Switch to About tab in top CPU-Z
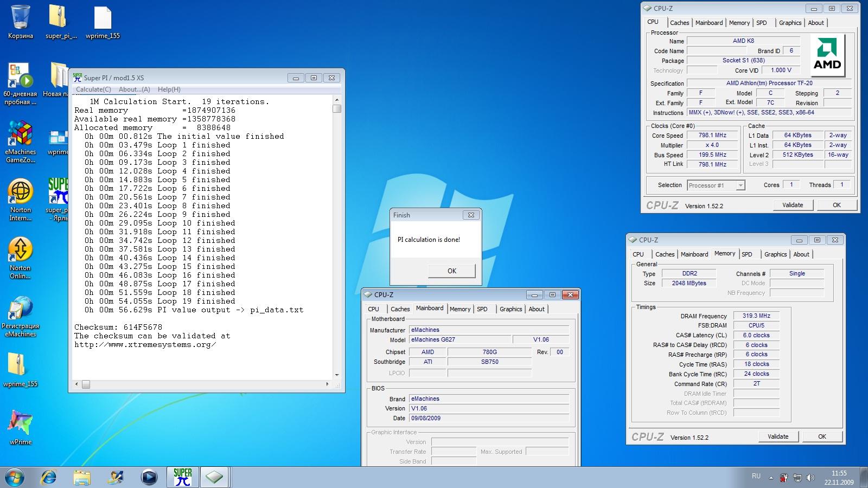Image resolution: width=868 pixels, height=488 pixels. tap(816, 23)
